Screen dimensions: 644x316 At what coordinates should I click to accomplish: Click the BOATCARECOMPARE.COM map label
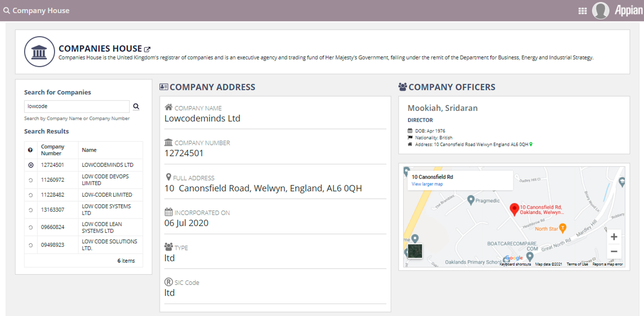click(512, 246)
